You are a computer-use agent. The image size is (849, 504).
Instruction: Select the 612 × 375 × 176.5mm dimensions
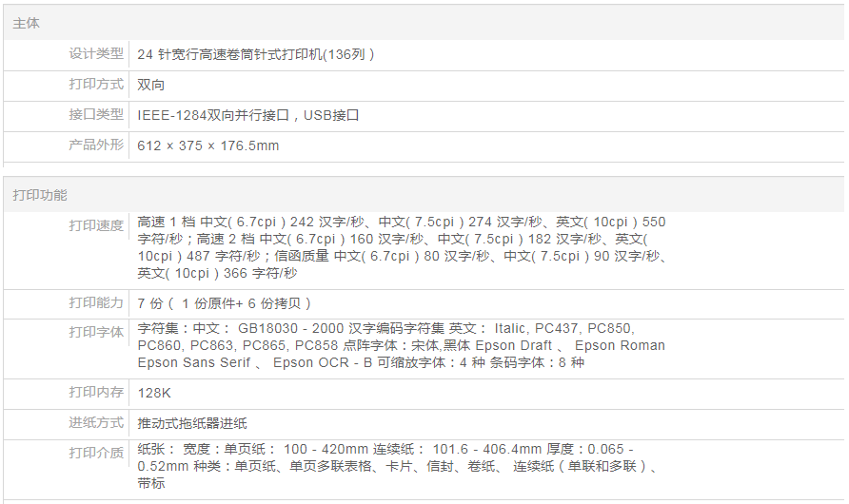pyautogui.click(x=207, y=145)
